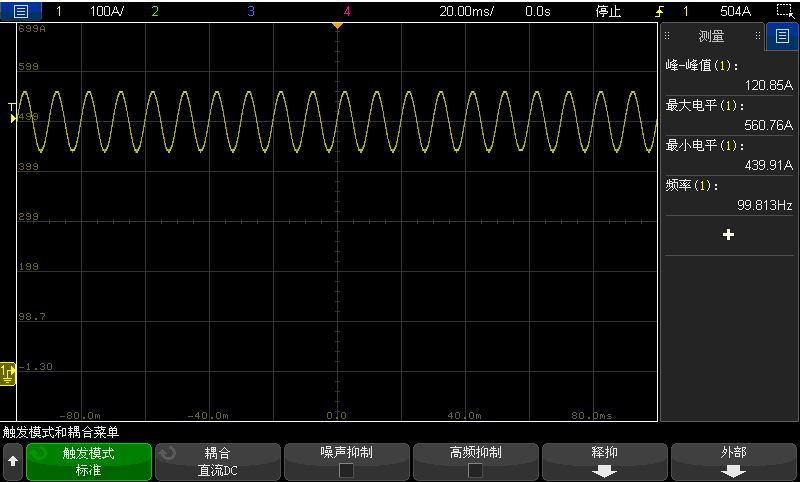Select the trigger level T marker on left edge
Screen dimensions: 800x482
12,108
